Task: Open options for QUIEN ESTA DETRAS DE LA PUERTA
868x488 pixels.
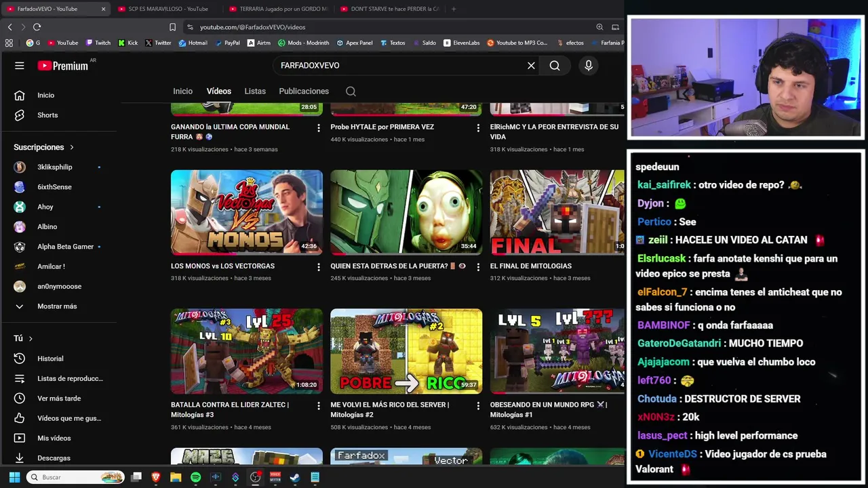Action: point(478,267)
